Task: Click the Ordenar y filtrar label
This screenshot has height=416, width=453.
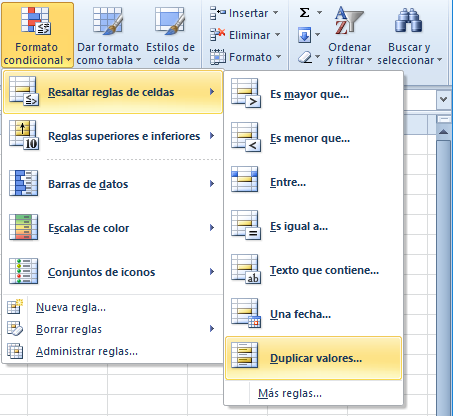Action: (x=349, y=54)
